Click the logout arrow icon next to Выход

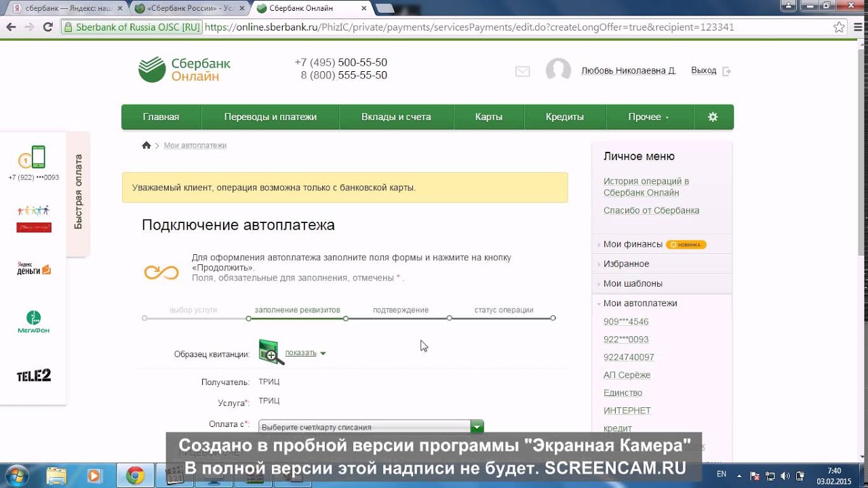(x=727, y=71)
